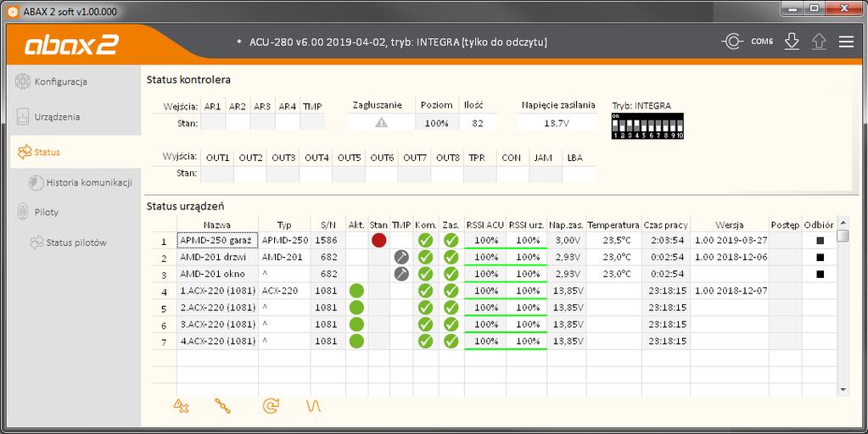Click the device table scrollbar down arrow
The height and width of the screenshot is (434, 868).
click(843, 390)
